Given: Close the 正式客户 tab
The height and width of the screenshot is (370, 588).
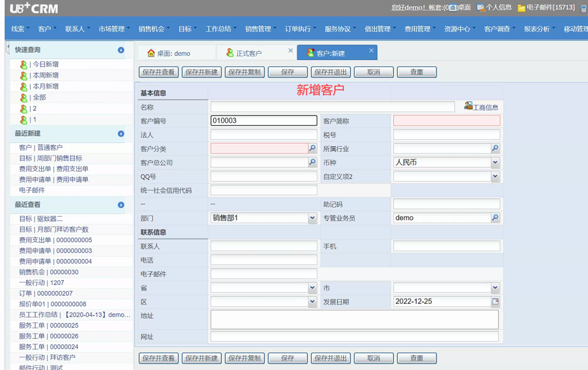Looking at the screenshot, I should click(x=290, y=50).
